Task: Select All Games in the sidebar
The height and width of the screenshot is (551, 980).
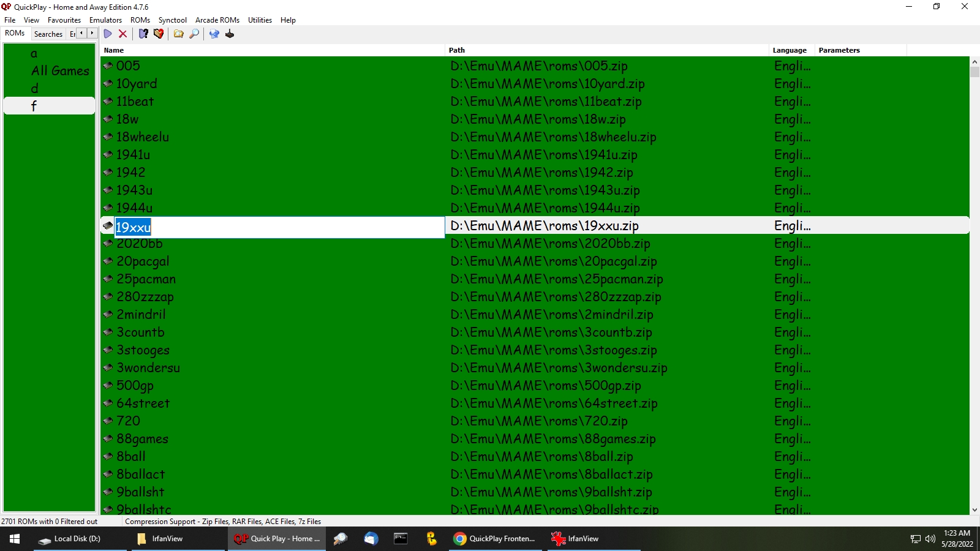Action: (x=60, y=71)
